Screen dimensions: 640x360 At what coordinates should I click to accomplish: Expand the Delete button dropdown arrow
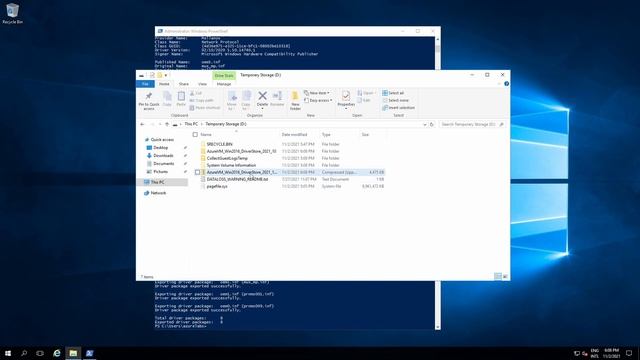(x=262, y=109)
